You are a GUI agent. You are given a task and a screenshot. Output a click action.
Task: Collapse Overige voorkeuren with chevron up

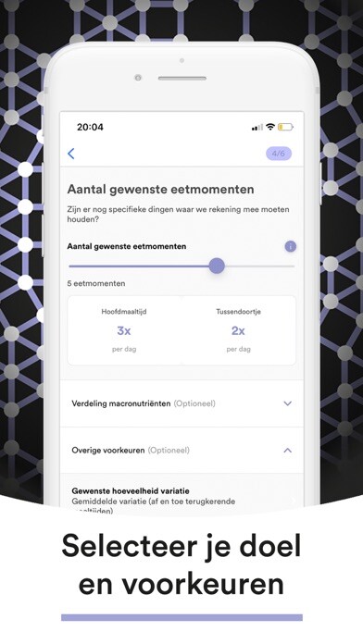(288, 450)
